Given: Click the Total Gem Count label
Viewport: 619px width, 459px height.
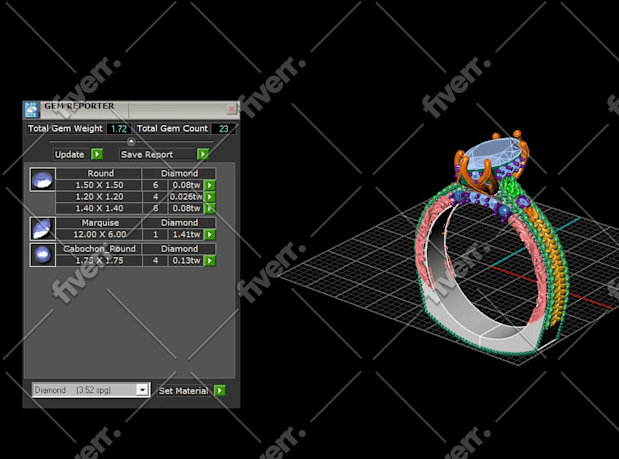Looking at the screenshot, I should click(x=172, y=129).
